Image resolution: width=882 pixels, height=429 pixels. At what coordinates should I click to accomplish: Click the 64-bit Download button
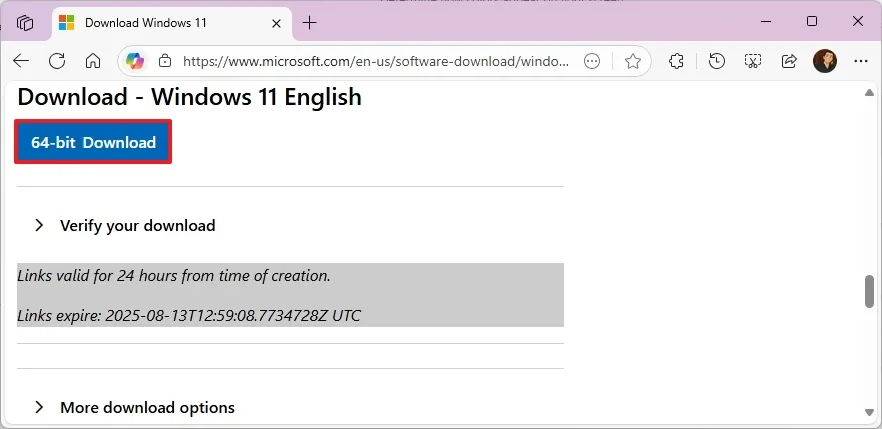(93, 142)
